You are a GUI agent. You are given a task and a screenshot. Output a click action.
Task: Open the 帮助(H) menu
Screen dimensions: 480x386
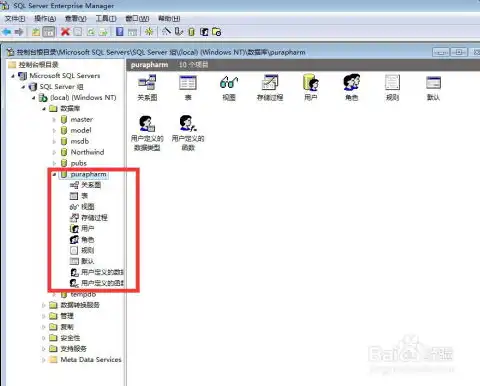point(169,19)
